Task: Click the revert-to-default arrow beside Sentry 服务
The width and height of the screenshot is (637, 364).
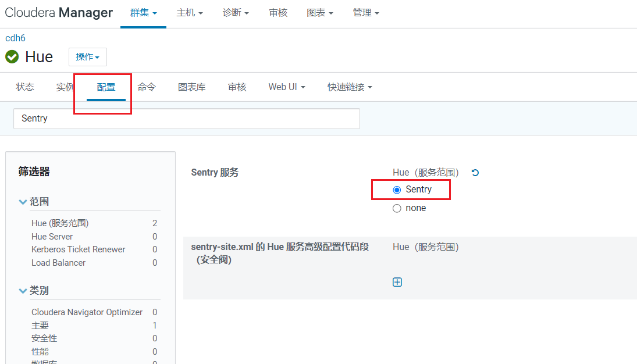Action: (x=475, y=173)
